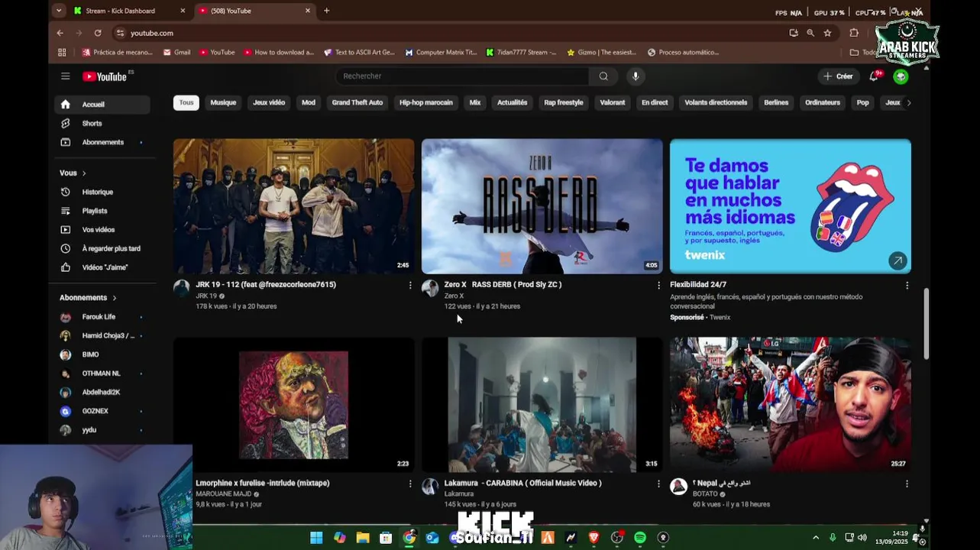Screen dimensions: 980x550
Task: Open Spotify from the taskbar
Action: tap(640, 538)
